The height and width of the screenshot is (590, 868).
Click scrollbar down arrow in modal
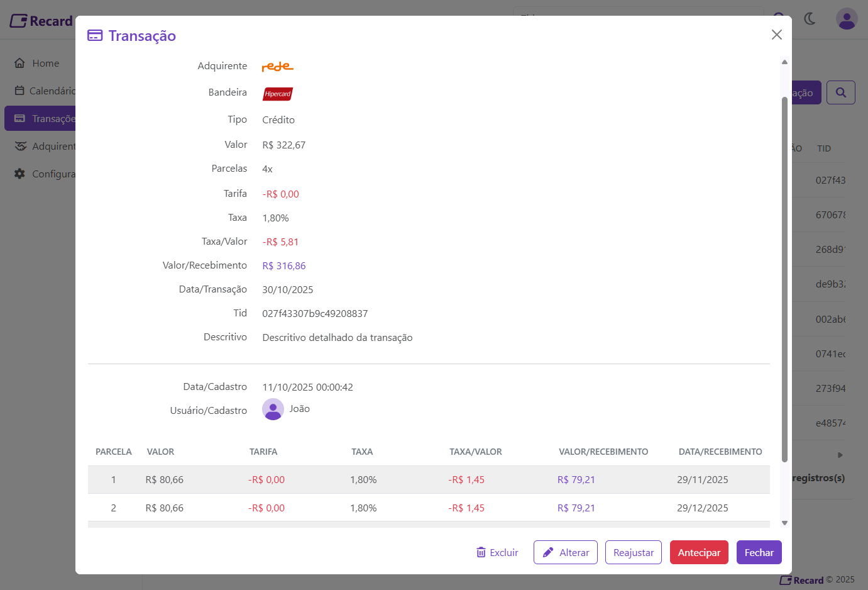coord(784,523)
